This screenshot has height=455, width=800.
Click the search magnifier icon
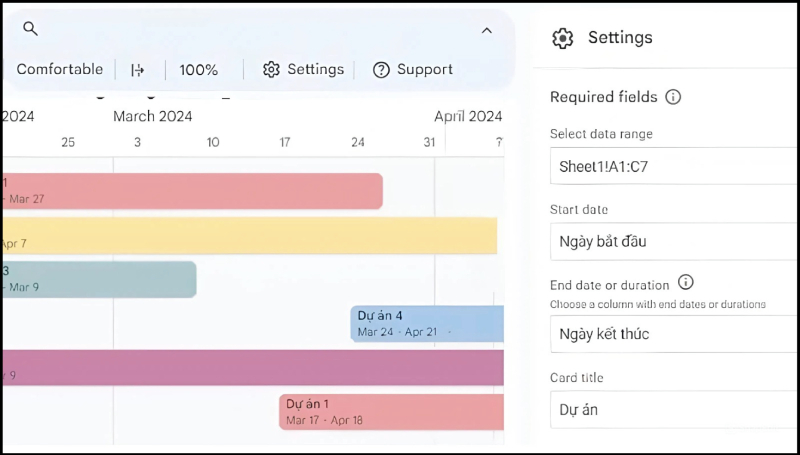tap(31, 29)
